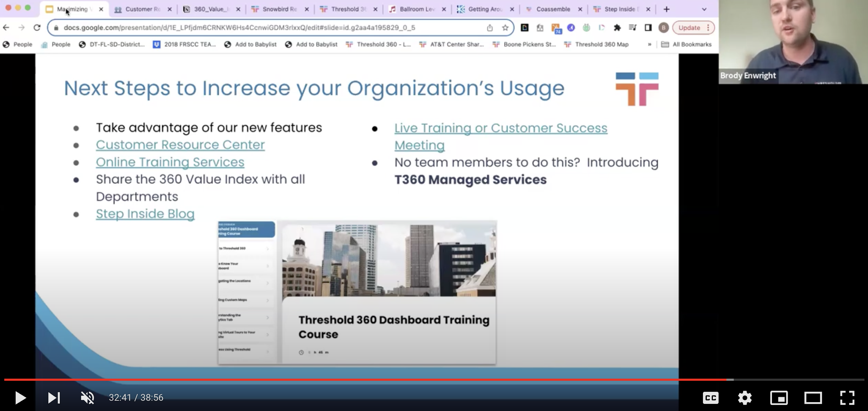Open the Threshold 360 - L bookmark
Screen dimensions: 868x411
pos(379,44)
